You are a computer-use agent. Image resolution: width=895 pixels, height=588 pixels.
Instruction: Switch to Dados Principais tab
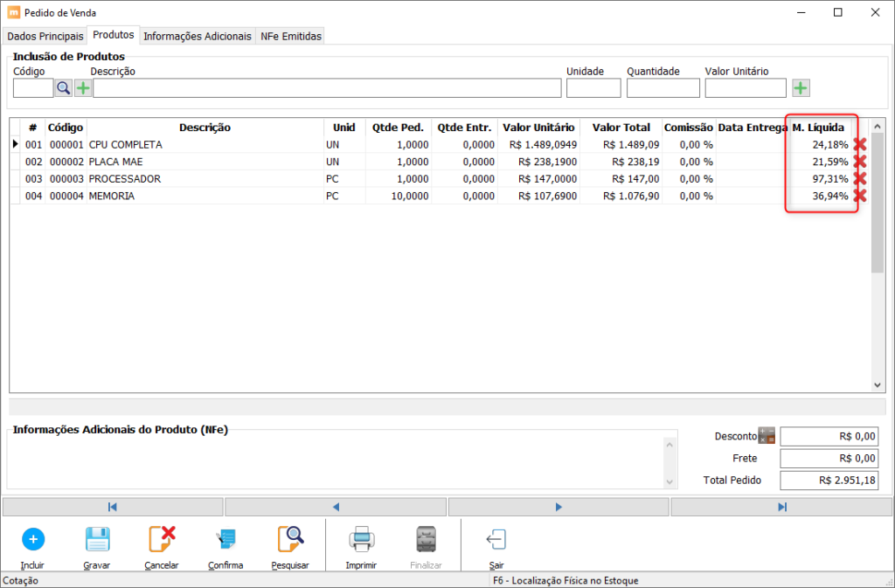(45, 36)
